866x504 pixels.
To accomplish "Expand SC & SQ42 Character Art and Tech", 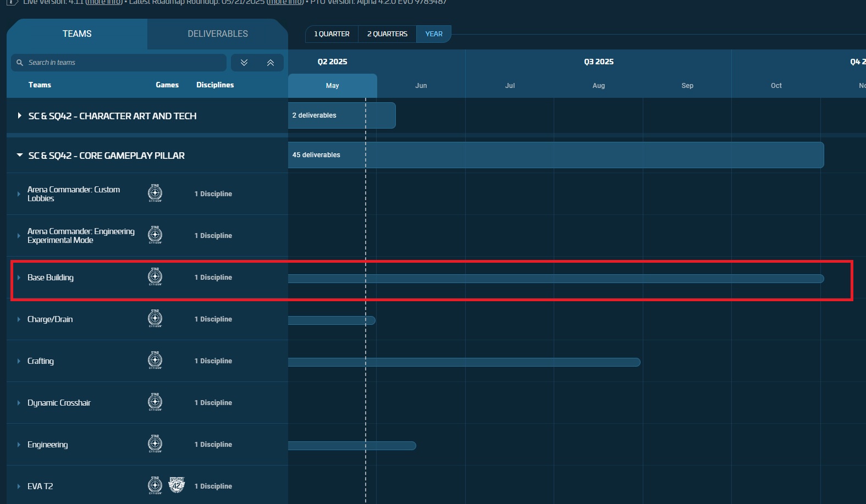I will [20, 116].
